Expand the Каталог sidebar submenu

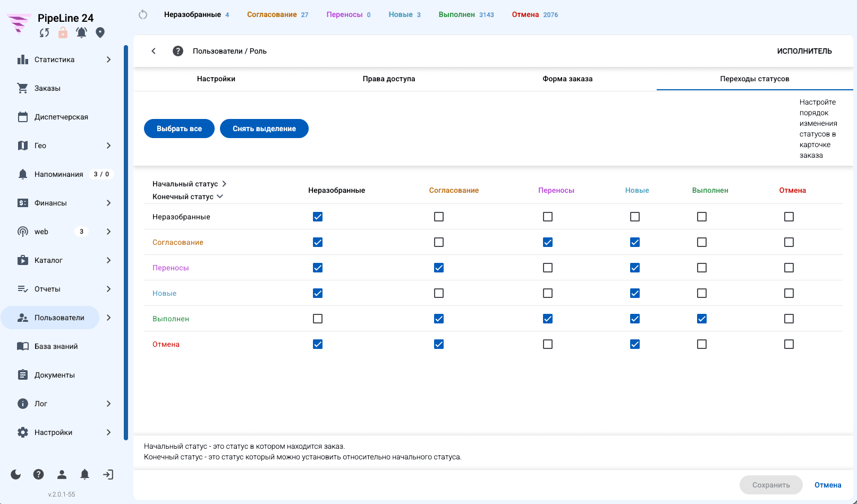click(x=108, y=260)
